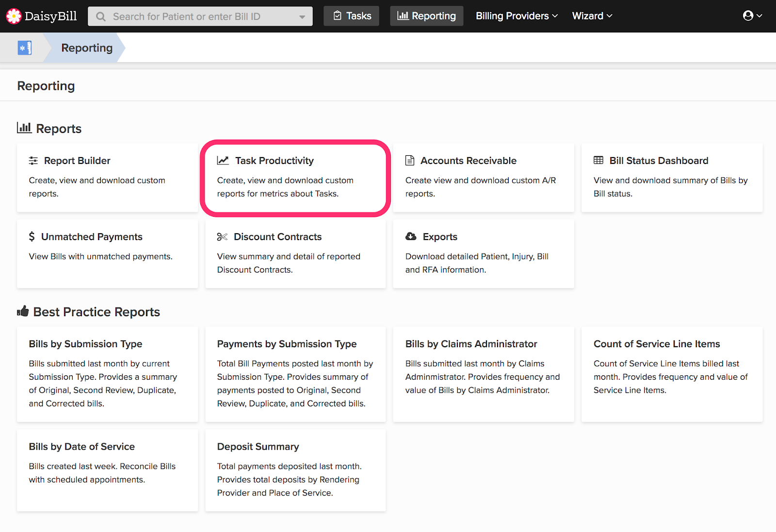The height and width of the screenshot is (532, 776).
Task: Click the Unmatched Payments dollar icon
Action: [32, 236]
